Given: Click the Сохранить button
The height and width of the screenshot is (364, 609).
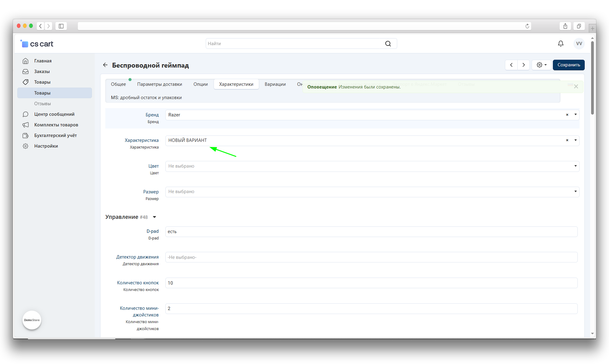Looking at the screenshot, I should pyautogui.click(x=568, y=65).
